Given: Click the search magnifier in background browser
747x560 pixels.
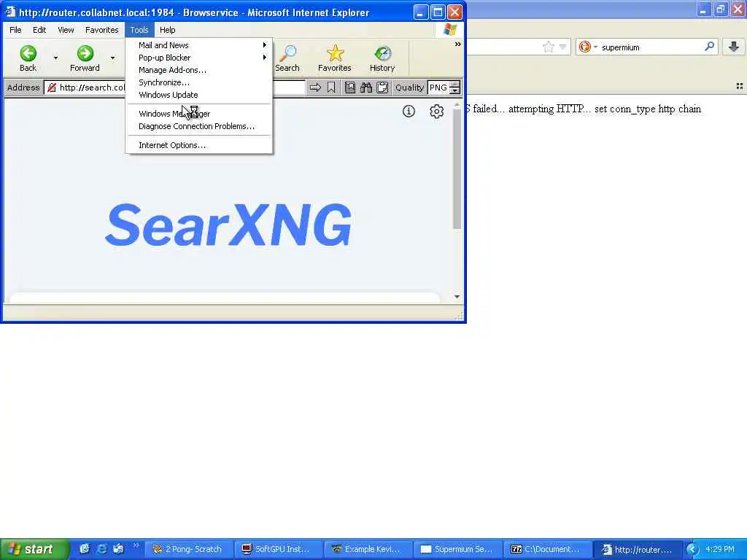Looking at the screenshot, I should 709,46.
